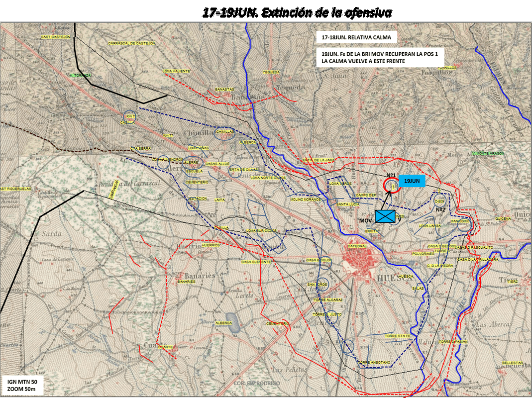The width and height of the screenshot is (532, 398).
Task: Click the red circle marking position Nº1
Action: pos(392,186)
